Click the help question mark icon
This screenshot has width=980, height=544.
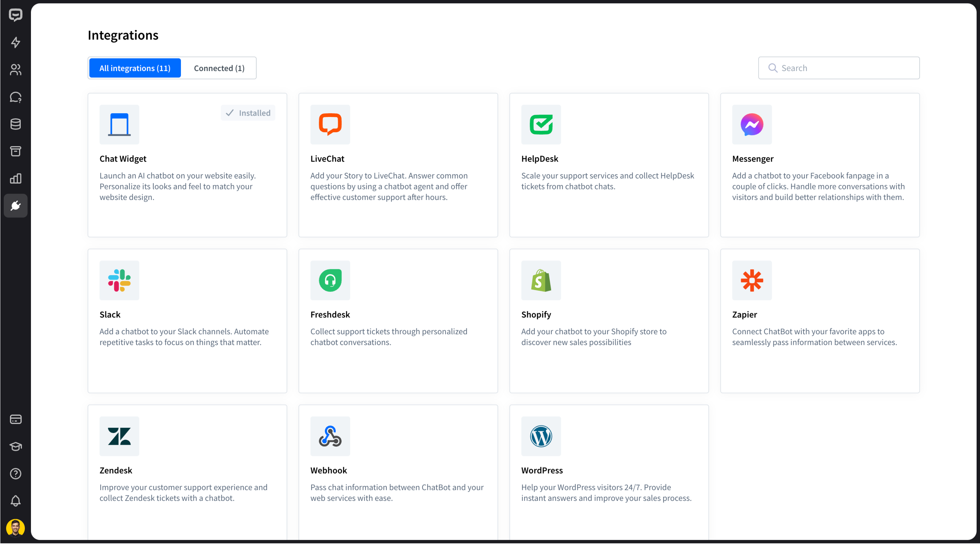[16, 474]
